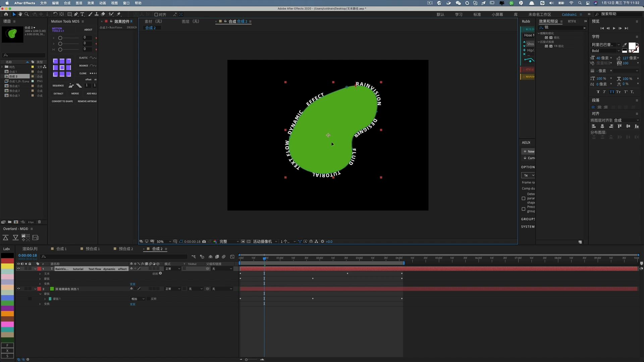
Task: Toggle the lock on the 效果控件 panel
Action: pos(111,21)
